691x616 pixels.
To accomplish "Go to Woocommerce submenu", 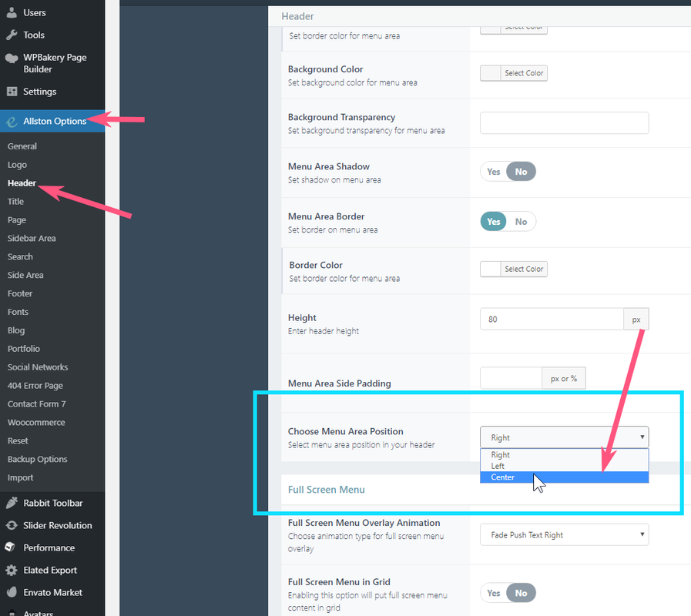I will coord(36,422).
